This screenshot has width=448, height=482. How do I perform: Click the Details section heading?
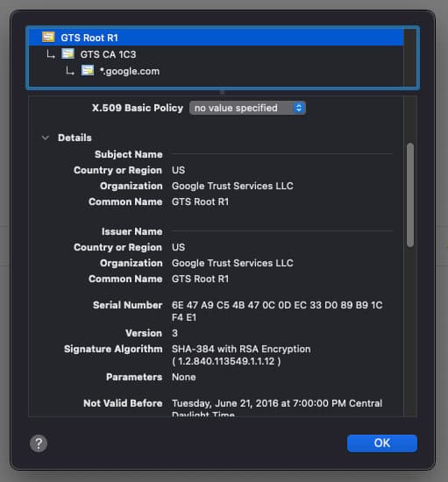(x=75, y=138)
